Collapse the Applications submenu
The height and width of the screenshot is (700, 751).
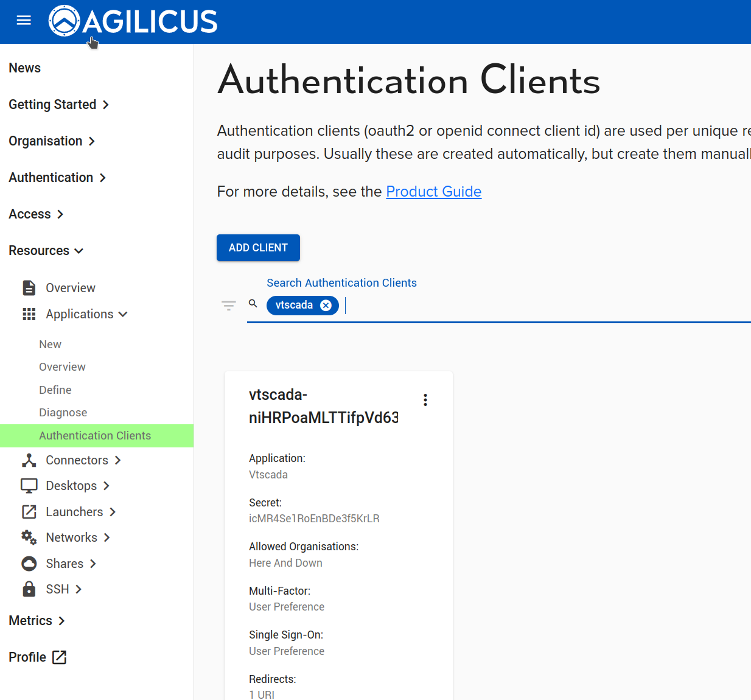86,314
